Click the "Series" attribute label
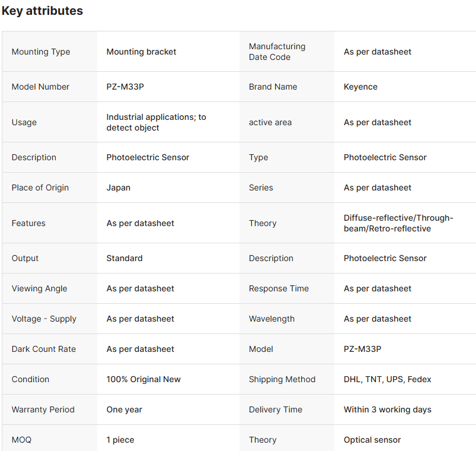 click(261, 188)
